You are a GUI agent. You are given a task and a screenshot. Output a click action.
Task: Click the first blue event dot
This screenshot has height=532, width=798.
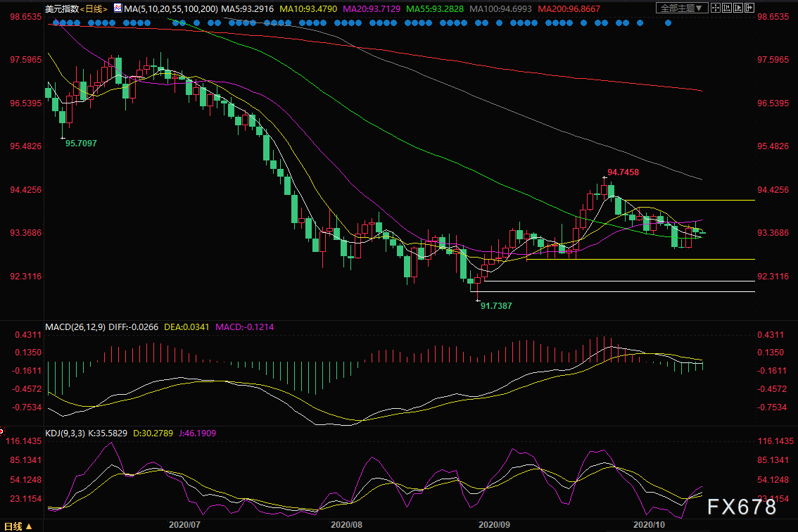click(56, 23)
